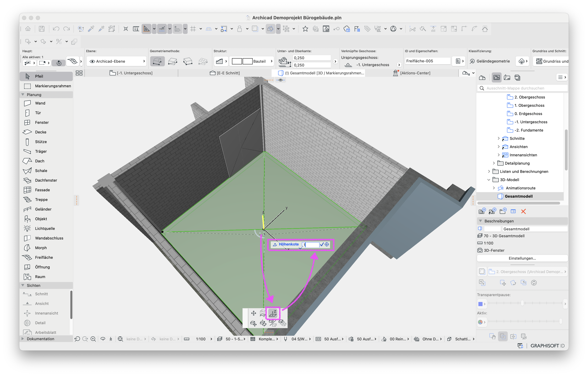
Task: Select the Träger beam tool
Action: (x=46, y=151)
